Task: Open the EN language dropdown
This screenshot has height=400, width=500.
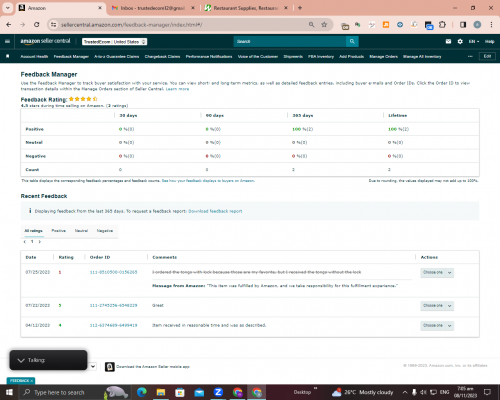Action: pyautogui.click(x=474, y=41)
